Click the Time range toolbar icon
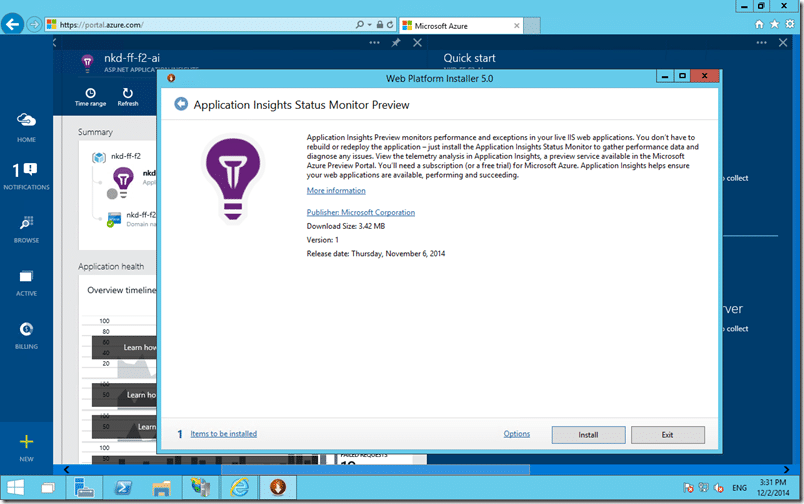The image size is (804, 504). (x=90, y=96)
